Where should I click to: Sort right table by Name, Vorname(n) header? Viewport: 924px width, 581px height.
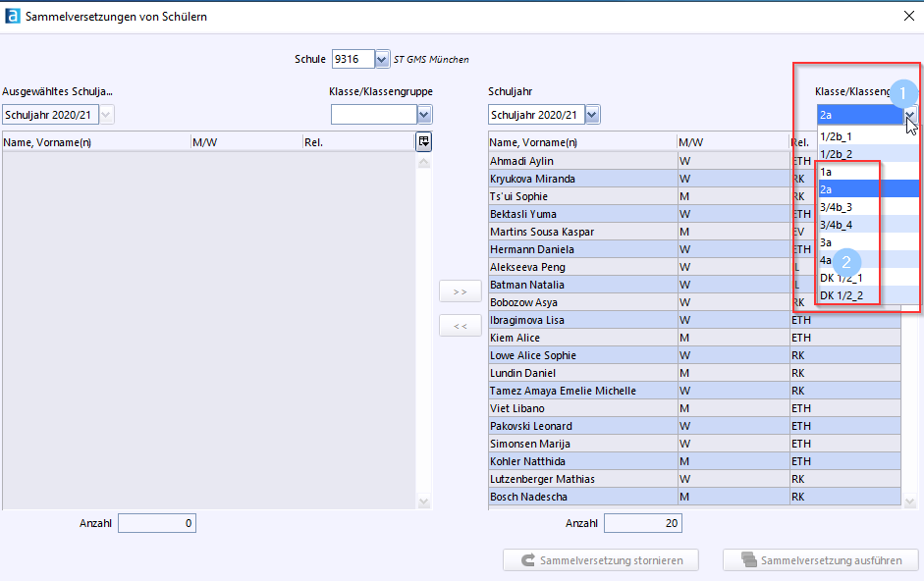(x=582, y=142)
